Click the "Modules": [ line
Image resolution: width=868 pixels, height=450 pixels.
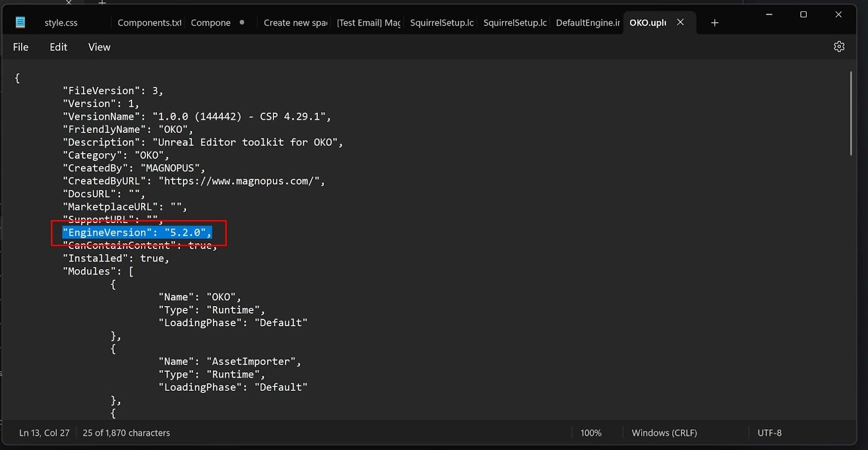(98, 271)
